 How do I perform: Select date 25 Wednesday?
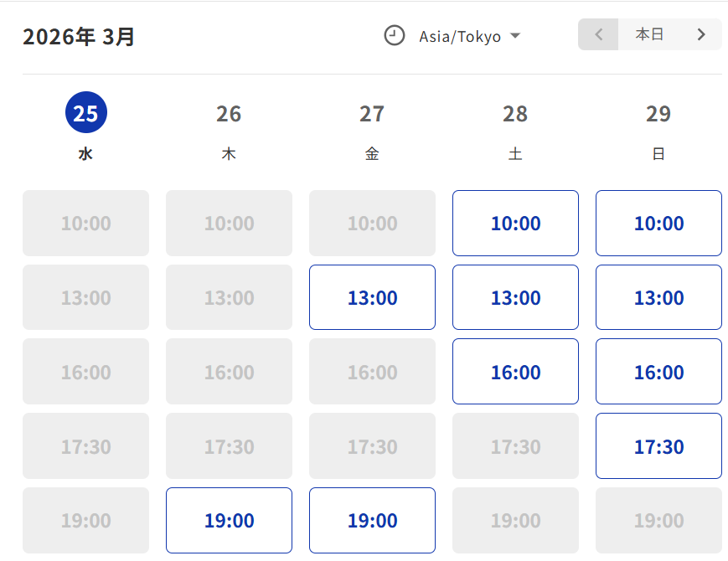pyautogui.click(x=85, y=114)
